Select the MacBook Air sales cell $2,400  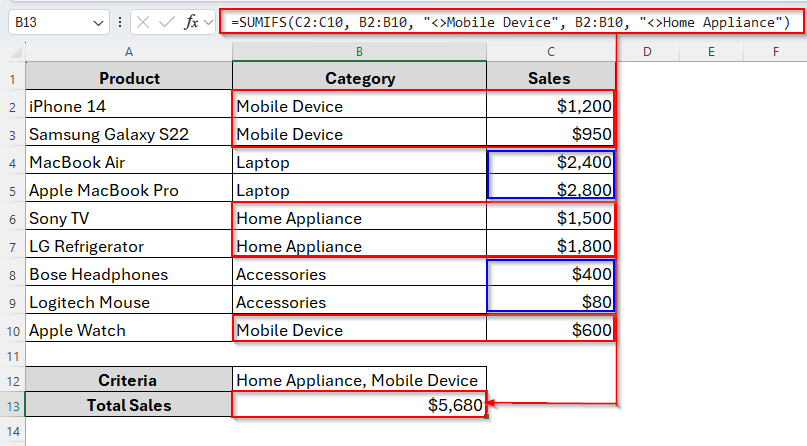pyautogui.click(x=550, y=162)
